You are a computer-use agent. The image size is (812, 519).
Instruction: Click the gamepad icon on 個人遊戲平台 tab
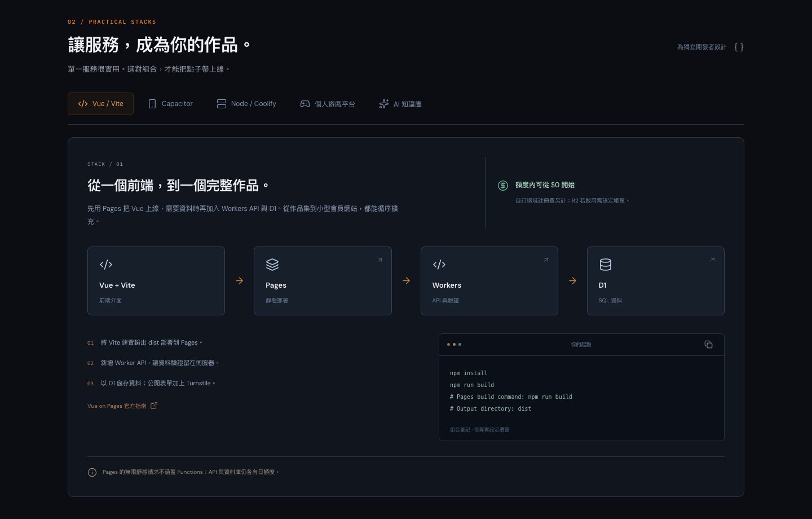coord(305,104)
